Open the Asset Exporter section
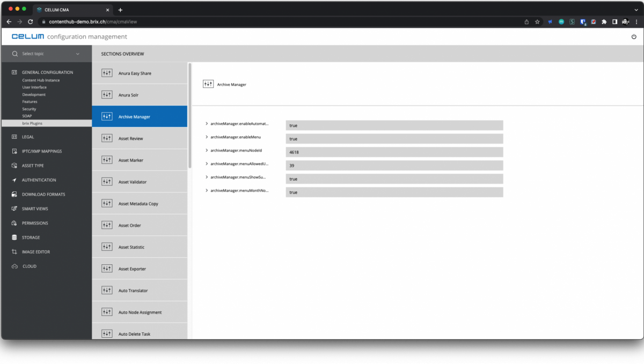The width and height of the screenshot is (644, 364). click(x=140, y=269)
